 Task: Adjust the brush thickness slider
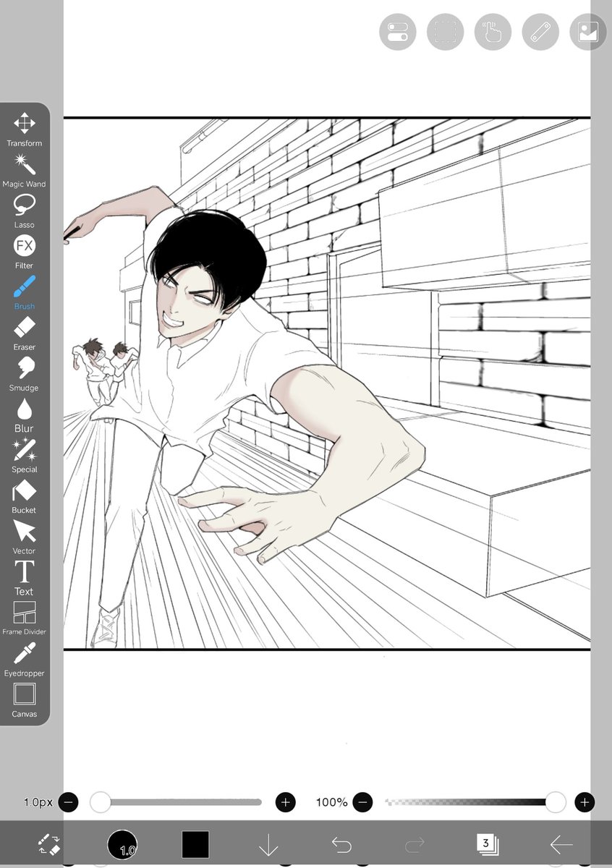click(177, 801)
